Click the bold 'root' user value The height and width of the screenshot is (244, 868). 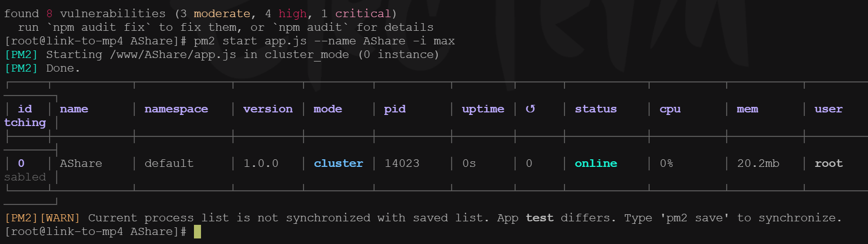point(828,163)
